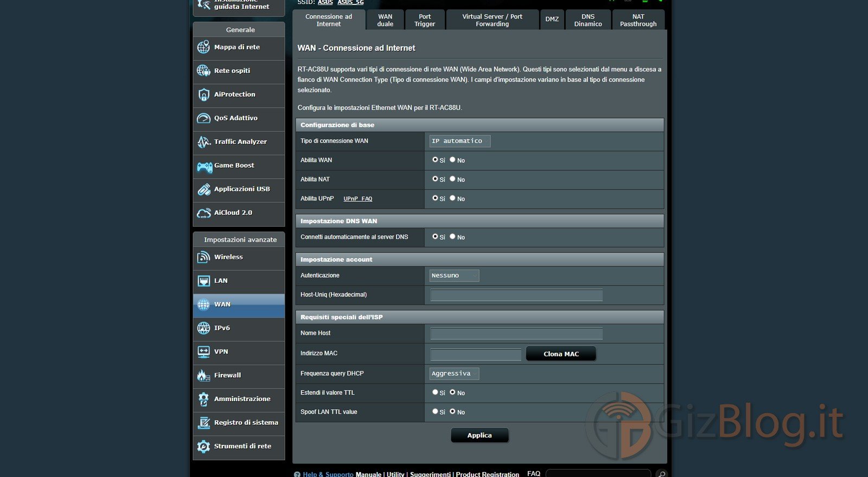This screenshot has height=477, width=868.
Task: Click the Nome Host input field
Action: click(516, 333)
